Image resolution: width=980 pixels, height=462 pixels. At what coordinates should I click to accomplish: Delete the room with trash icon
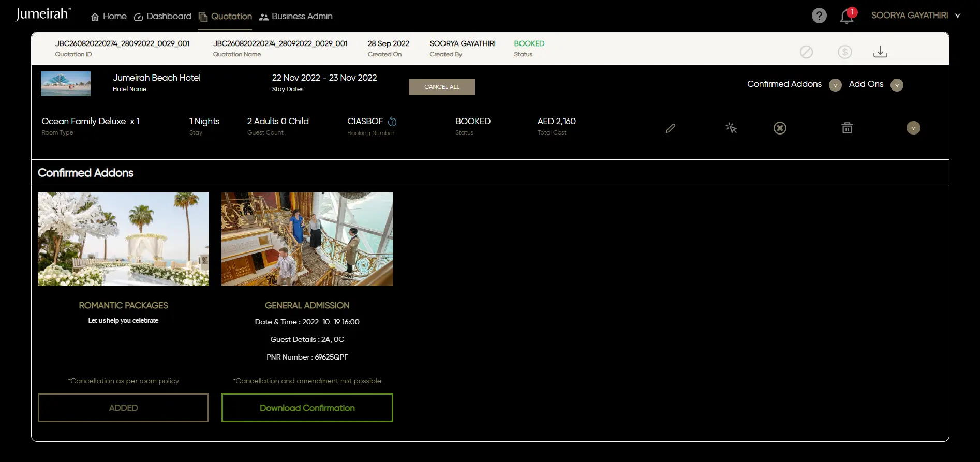pos(847,128)
